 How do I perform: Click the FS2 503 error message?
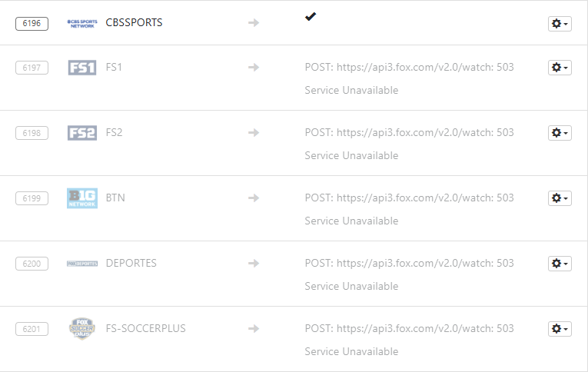click(x=409, y=144)
